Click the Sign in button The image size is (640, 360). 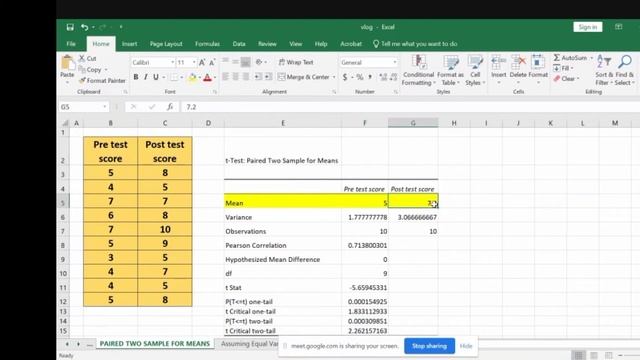pos(588,27)
